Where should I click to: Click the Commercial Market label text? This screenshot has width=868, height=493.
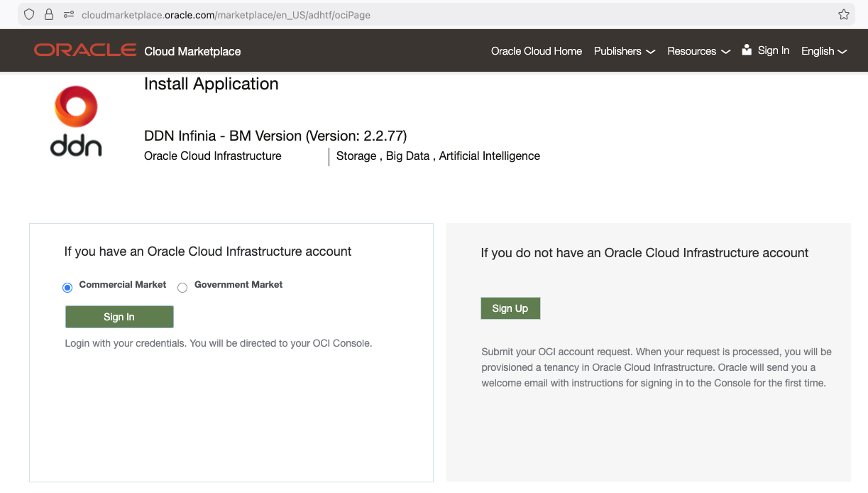tap(122, 285)
